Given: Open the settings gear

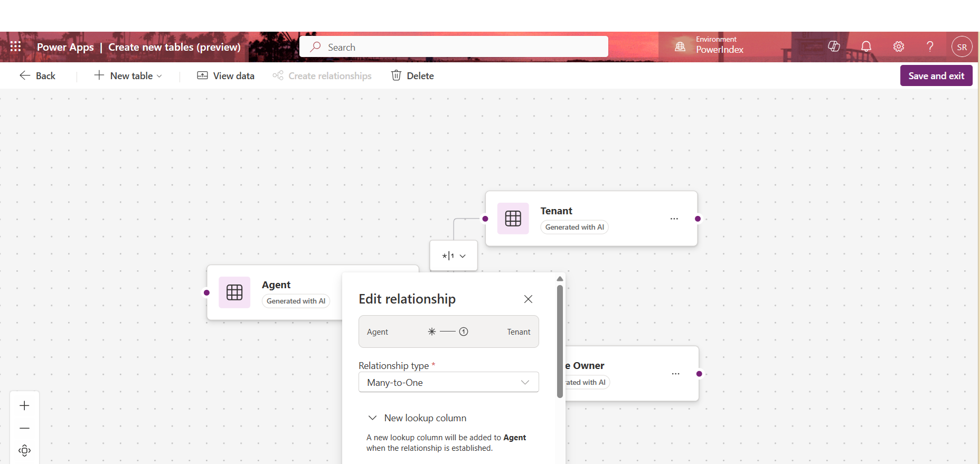Looking at the screenshot, I should (898, 46).
